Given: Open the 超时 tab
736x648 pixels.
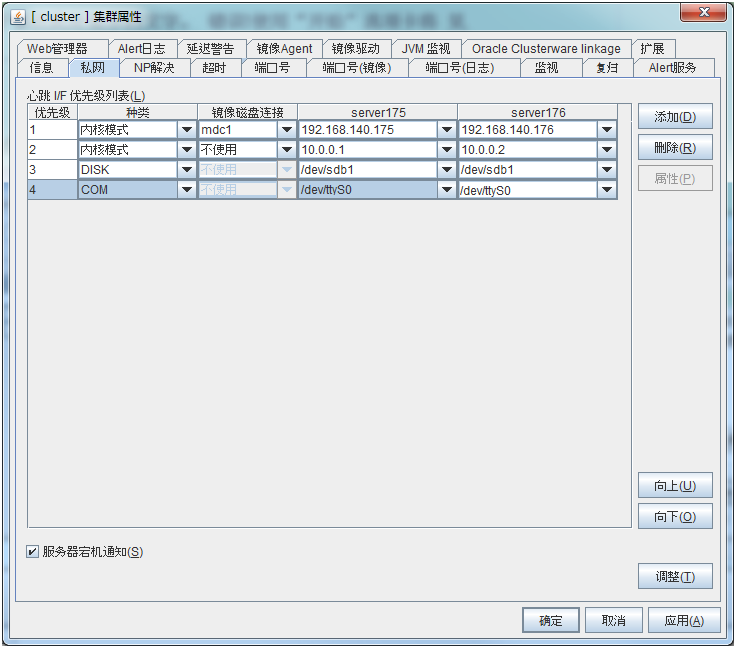Looking at the screenshot, I should pos(213,68).
